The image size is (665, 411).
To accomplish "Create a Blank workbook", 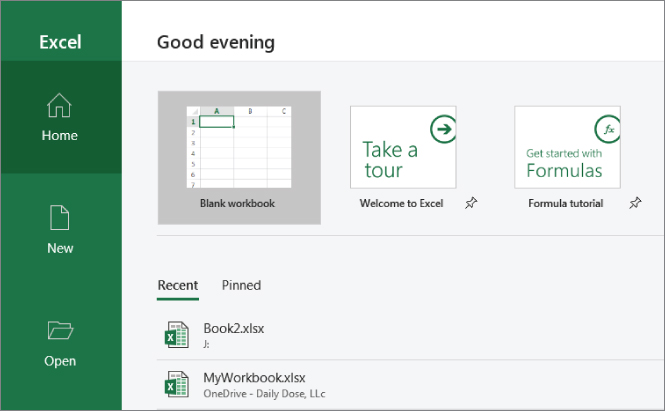I will tap(239, 157).
